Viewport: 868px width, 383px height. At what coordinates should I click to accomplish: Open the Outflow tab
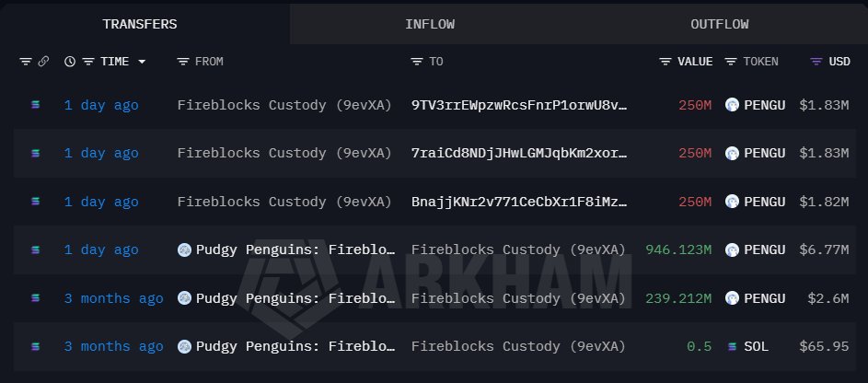tap(719, 24)
